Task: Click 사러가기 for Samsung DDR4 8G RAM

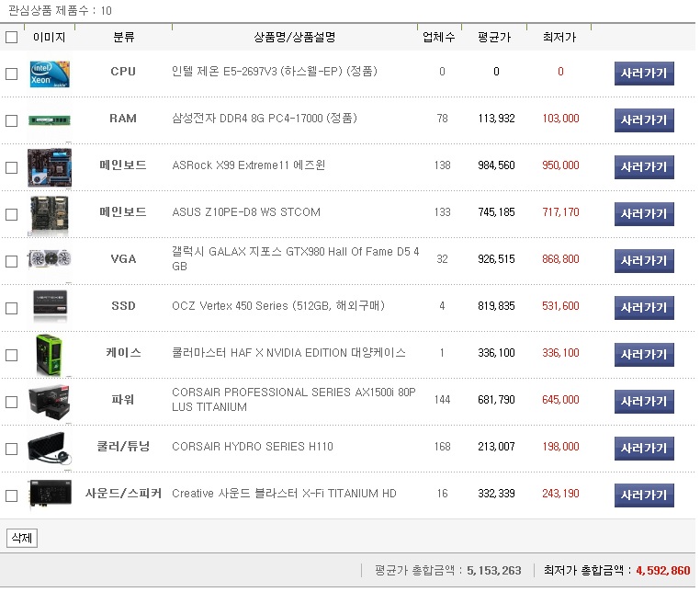Action: point(644,120)
